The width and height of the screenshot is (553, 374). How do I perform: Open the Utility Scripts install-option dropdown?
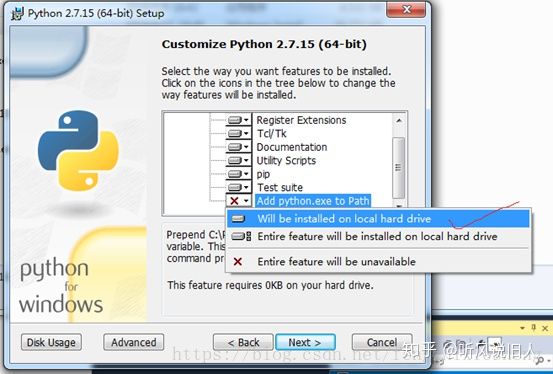point(239,160)
